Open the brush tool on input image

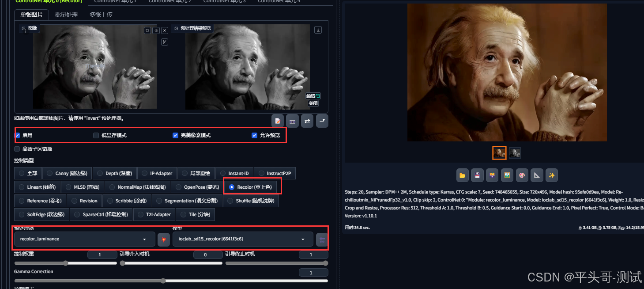pos(165,42)
